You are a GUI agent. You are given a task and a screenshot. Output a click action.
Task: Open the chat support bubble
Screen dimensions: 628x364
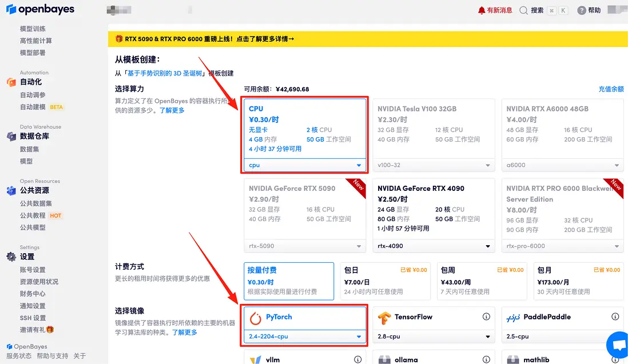click(618, 345)
